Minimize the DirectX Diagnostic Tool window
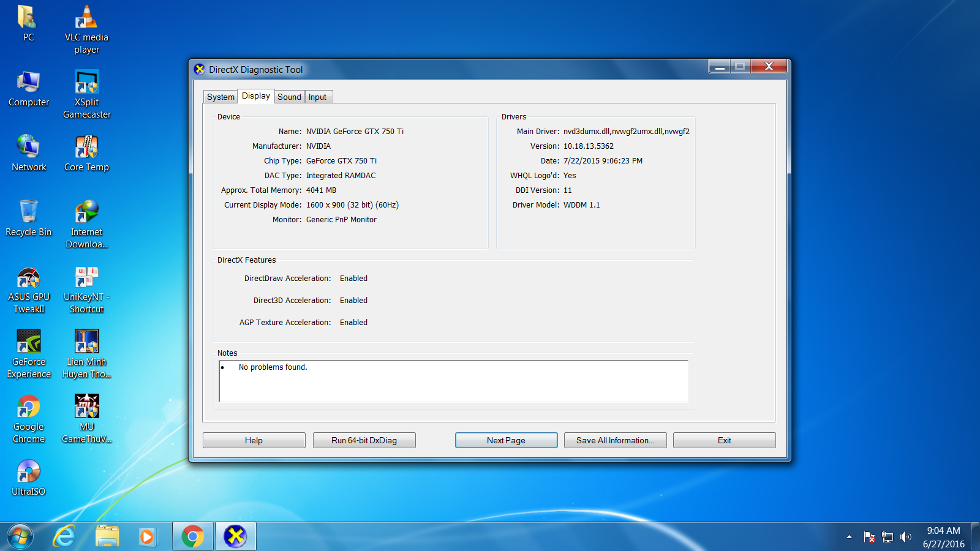980x551 pixels. click(720, 66)
